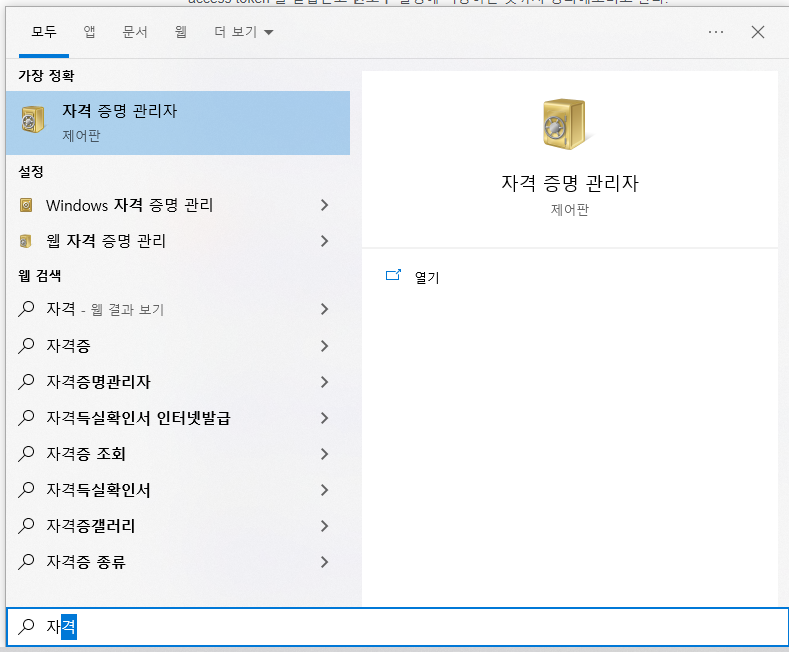
Task: Click search icon beside 자격 - 웹 결과 보기
Action: [x=26, y=309]
